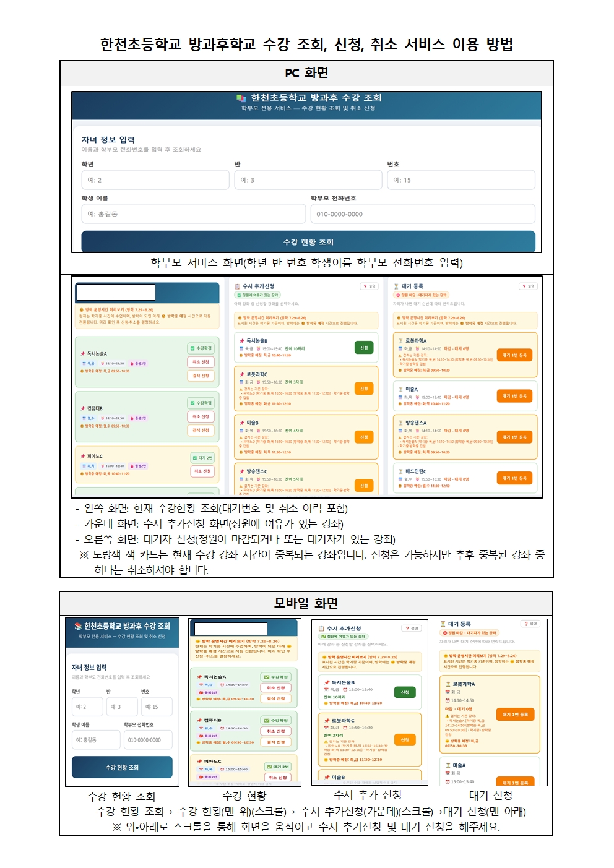Screen dimensions: 614x868
Task: Click 수강확정 badge on PC 컴퓨터B card
Action: tap(201, 403)
